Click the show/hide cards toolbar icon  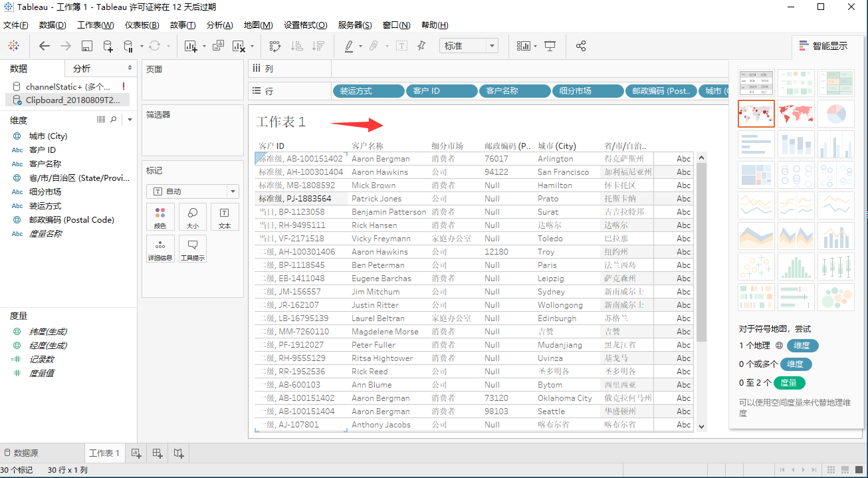coord(524,46)
